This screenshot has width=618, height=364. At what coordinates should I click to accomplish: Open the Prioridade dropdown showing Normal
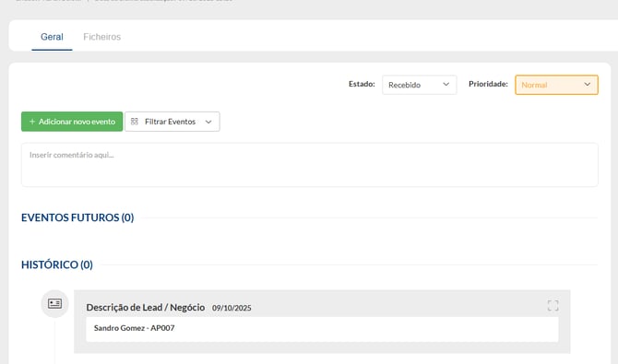point(556,85)
